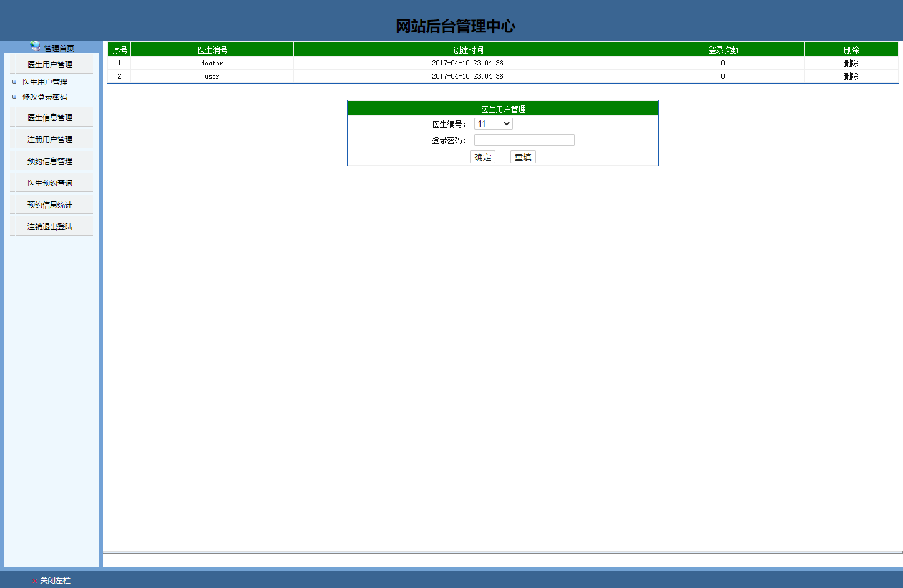This screenshot has height=588, width=903.
Task: Focus the 登录密码 input field
Action: pos(524,140)
